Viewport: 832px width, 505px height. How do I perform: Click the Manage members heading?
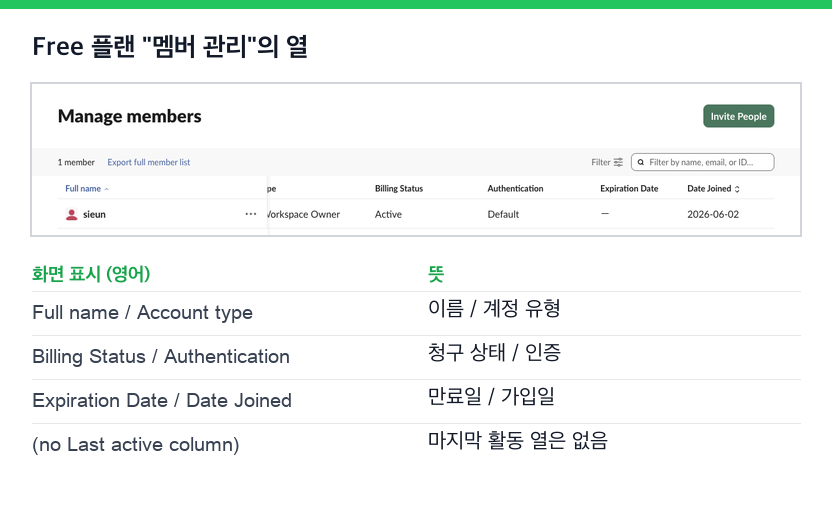129,116
